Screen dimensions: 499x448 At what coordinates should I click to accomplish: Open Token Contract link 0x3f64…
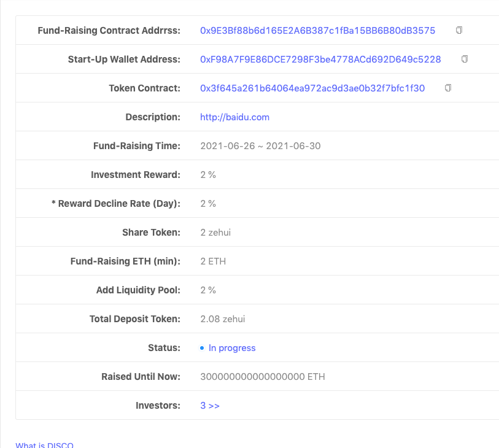click(312, 88)
